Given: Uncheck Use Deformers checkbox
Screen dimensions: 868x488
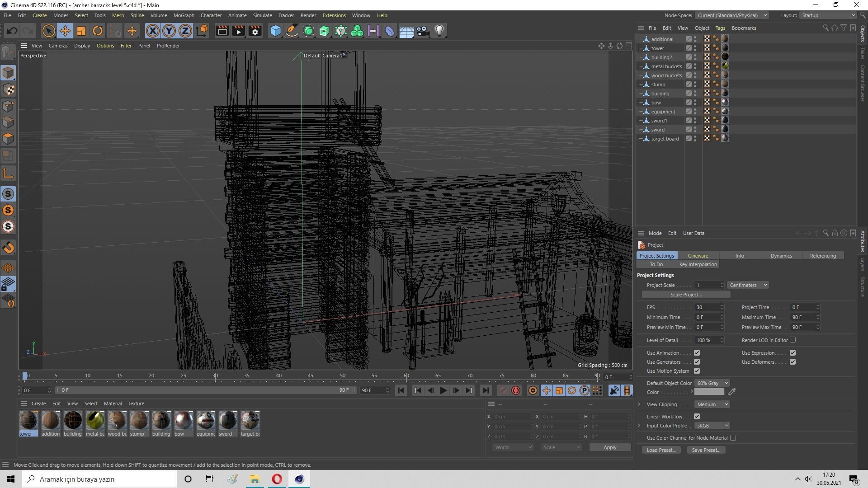Looking at the screenshot, I should (793, 362).
